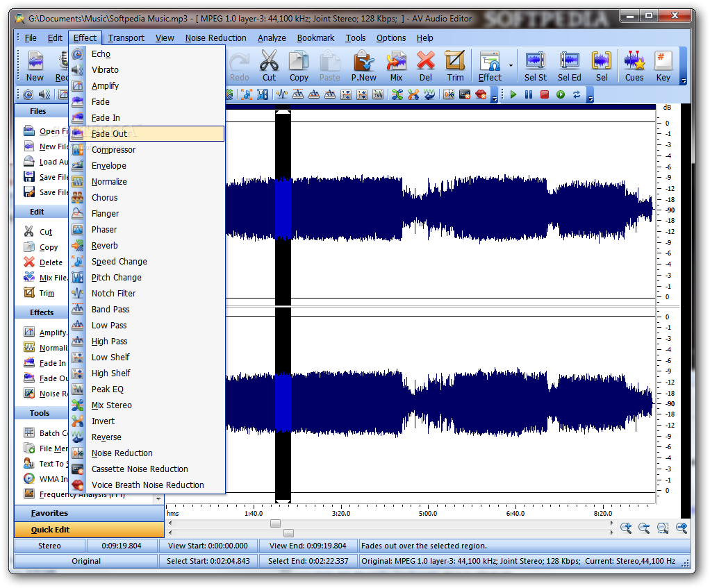Image resolution: width=710 pixels, height=588 pixels.
Task: Click Trim in the Edit sidebar
Action: click(x=39, y=293)
